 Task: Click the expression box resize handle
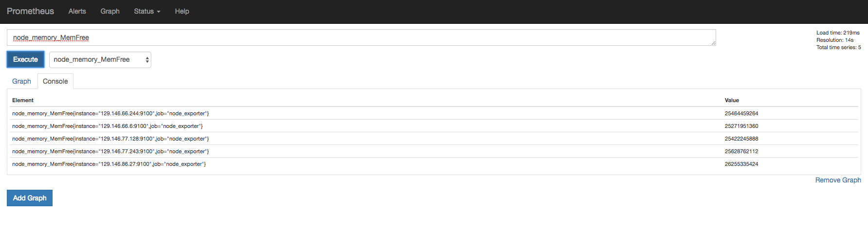click(713, 43)
